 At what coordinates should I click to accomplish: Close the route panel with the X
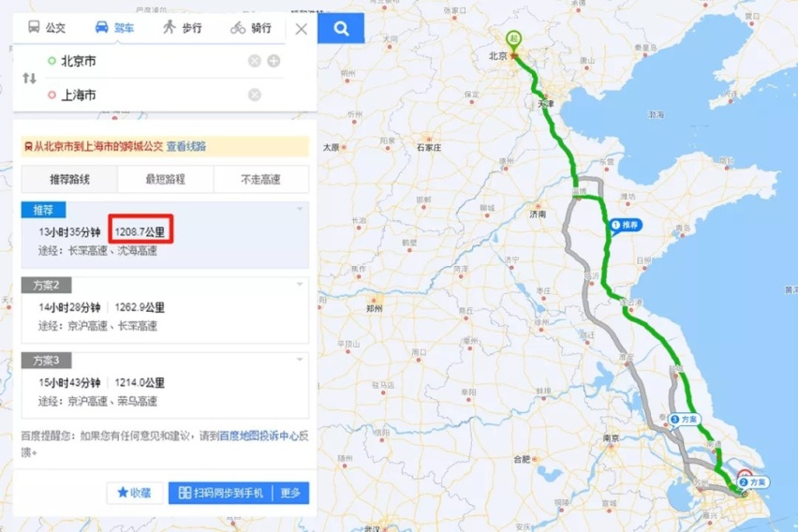point(302,29)
